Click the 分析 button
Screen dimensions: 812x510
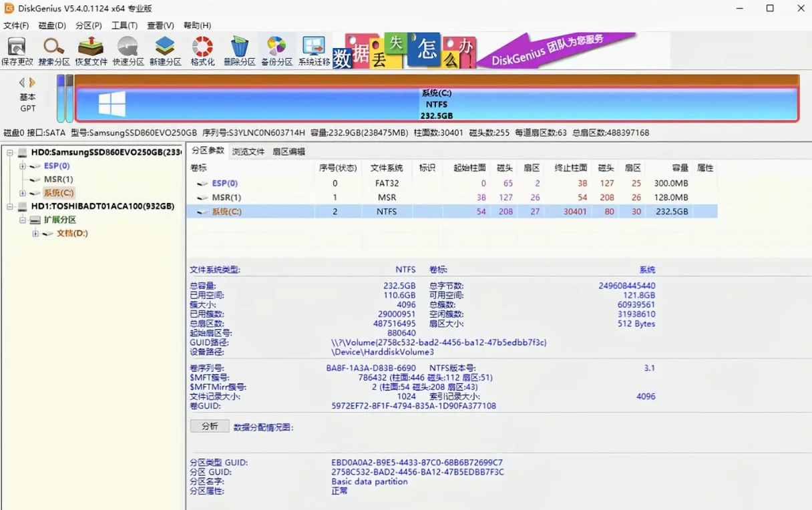[210, 426]
